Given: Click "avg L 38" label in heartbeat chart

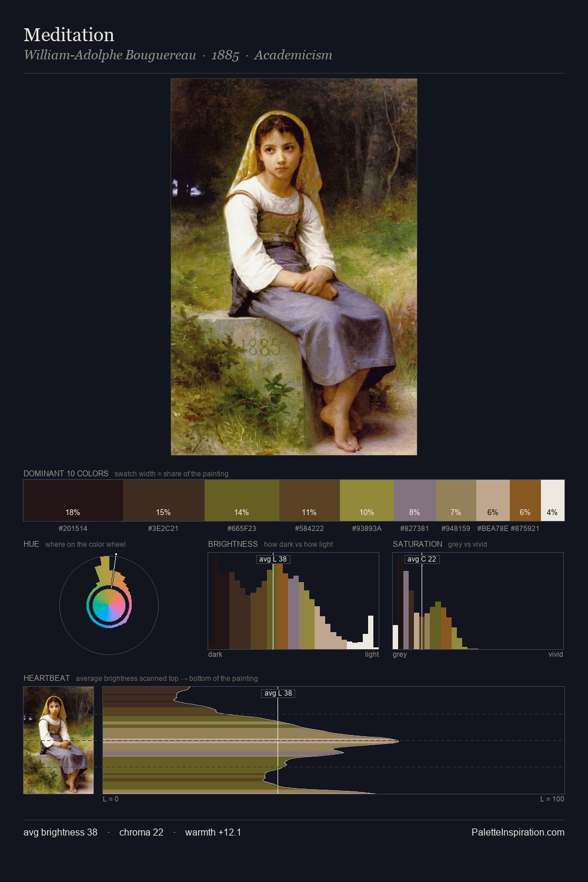Looking at the screenshot, I should pos(278,693).
